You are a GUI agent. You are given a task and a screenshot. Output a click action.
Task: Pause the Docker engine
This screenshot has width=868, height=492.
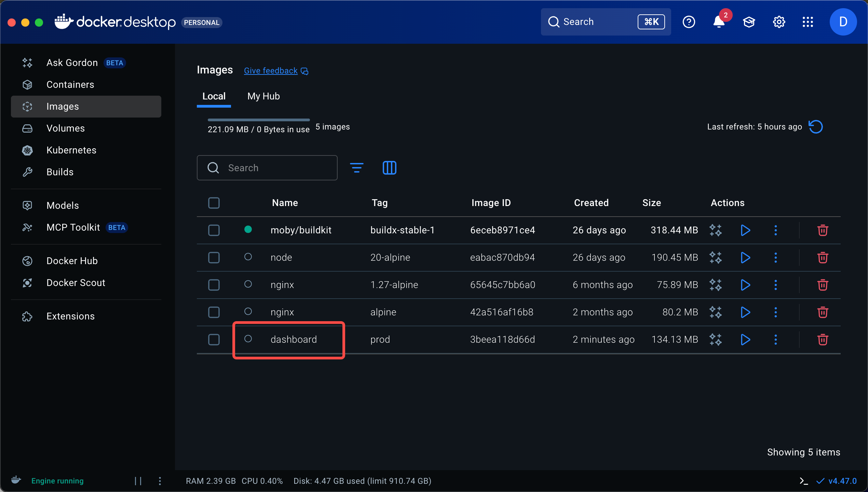(x=138, y=481)
